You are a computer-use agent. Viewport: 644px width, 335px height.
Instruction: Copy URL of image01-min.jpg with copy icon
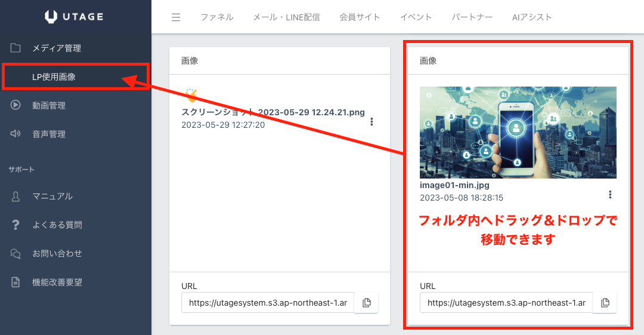coord(605,303)
